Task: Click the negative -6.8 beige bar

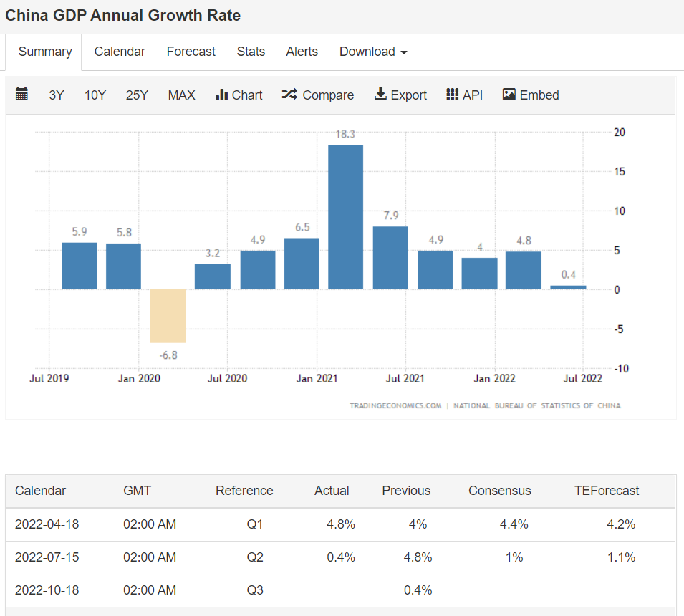Action: (168, 316)
